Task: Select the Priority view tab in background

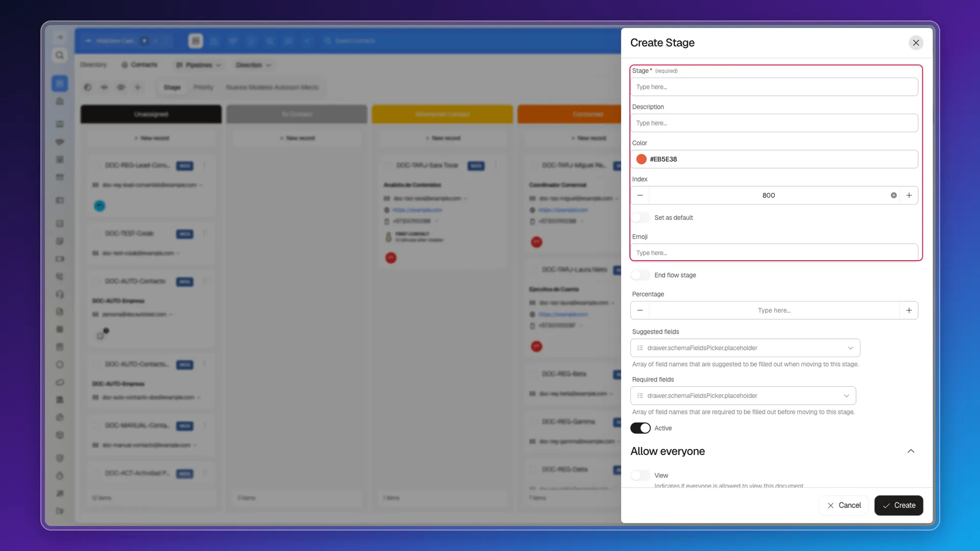Action: (203, 87)
